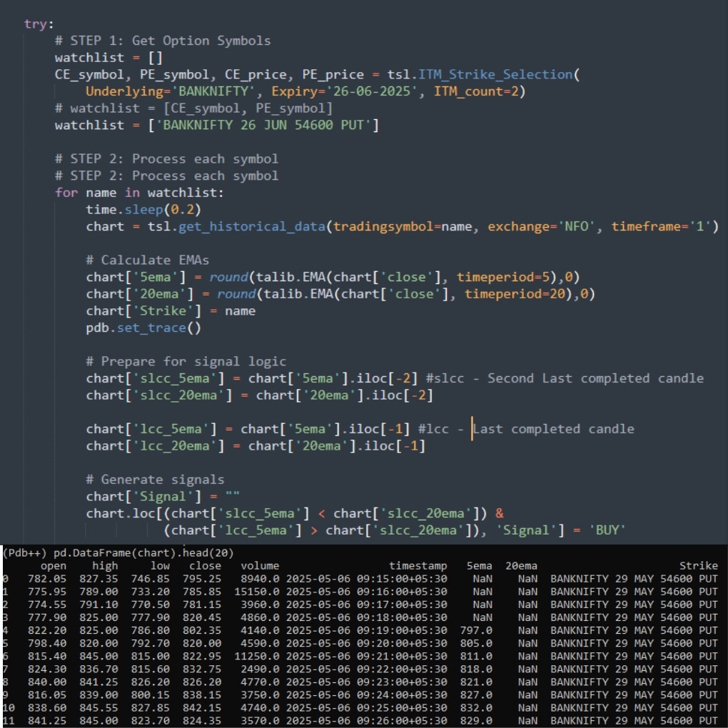Click comment '#lcc - Last completed candle'
This screenshot has height=728, width=728.
coord(526,429)
